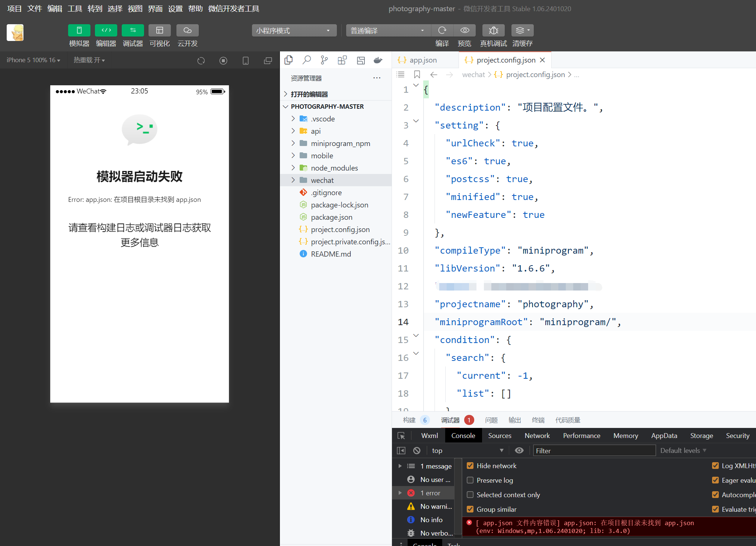Open the 普通编译 compile mode dropdown
Viewport: 756px width, 546px height.
(388, 31)
